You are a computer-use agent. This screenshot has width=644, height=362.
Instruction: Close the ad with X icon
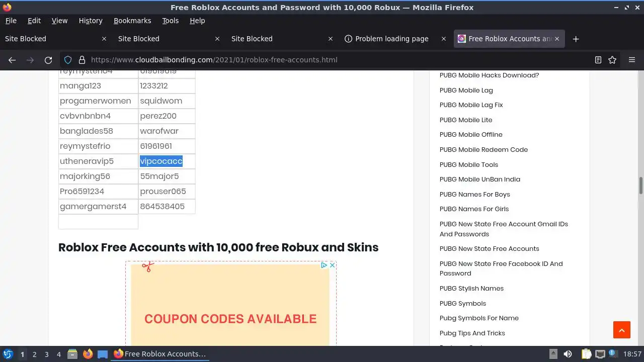(332, 265)
